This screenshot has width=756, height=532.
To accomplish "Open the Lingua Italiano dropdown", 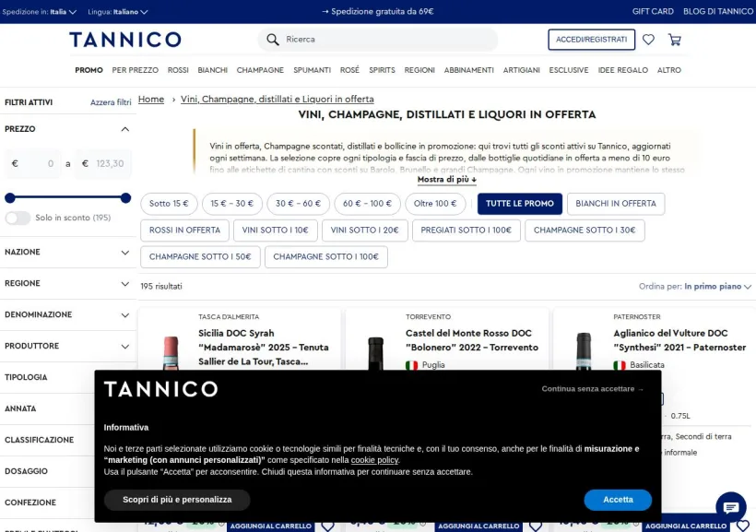I will [x=118, y=12].
